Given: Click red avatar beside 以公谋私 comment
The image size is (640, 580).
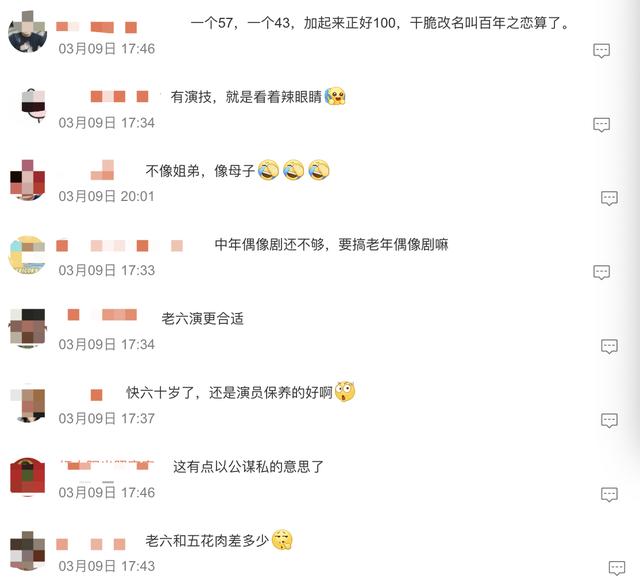Looking at the screenshot, I should pyautogui.click(x=27, y=476).
